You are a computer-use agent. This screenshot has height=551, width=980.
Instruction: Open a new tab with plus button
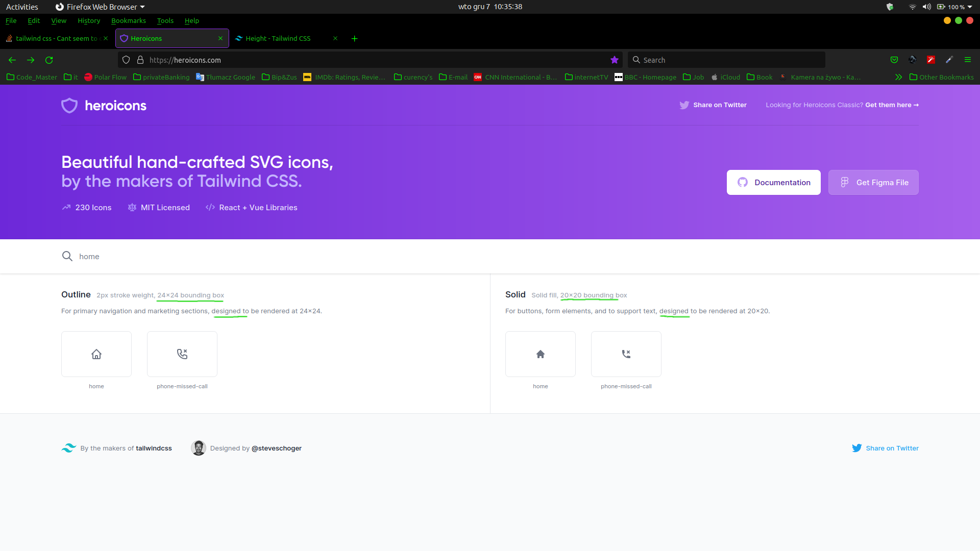(x=355, y=39)
